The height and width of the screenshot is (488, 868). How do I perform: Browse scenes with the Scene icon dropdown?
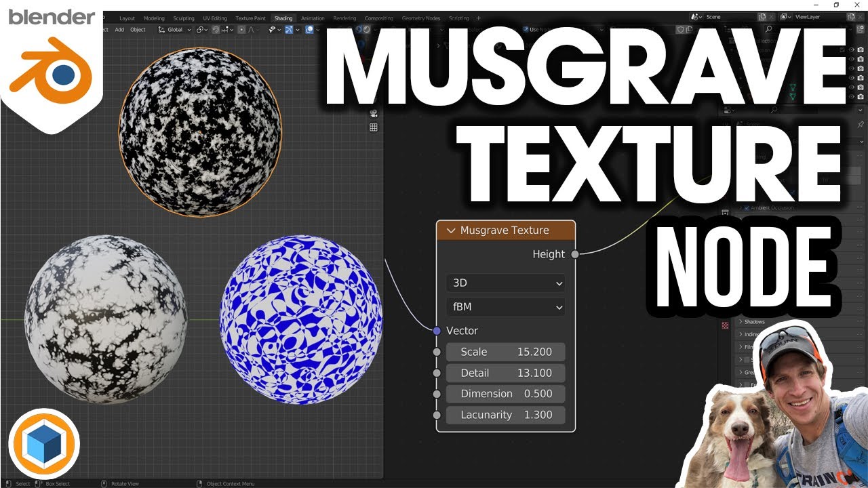696,16
